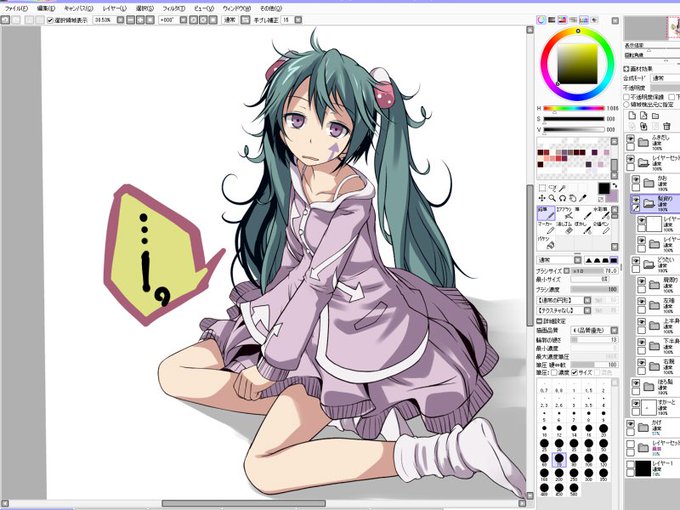Screen dimensions: 680x510
Task: Select the airbrush (エアブラシ) tool
Action: tap(565, 212)
